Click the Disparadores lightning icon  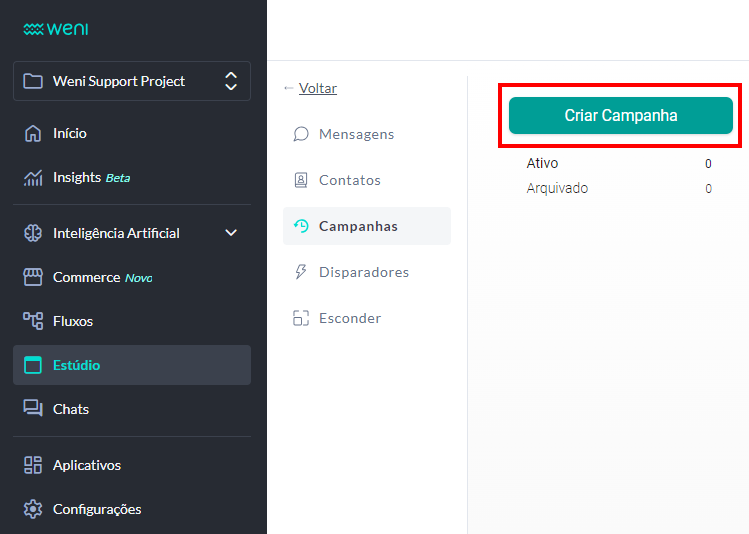[300, 272]
